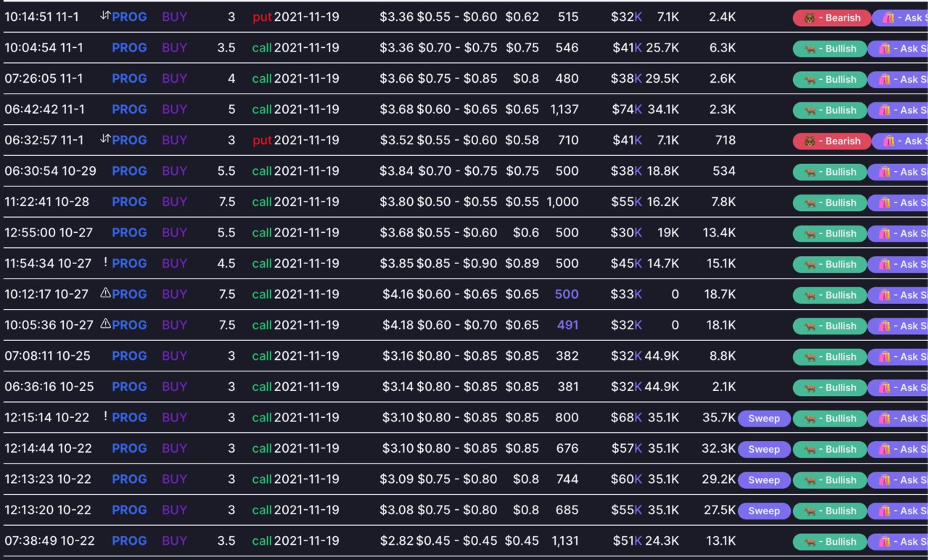Click the Bullish tag in the 10:04:54 row
The width and height of the screenshot is (928, 560).
[x=830, y=49]
